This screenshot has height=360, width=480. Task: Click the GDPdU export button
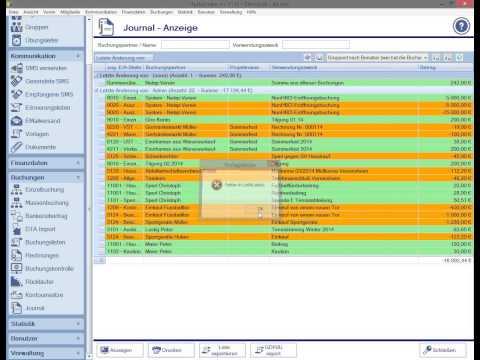click(273, 350)
